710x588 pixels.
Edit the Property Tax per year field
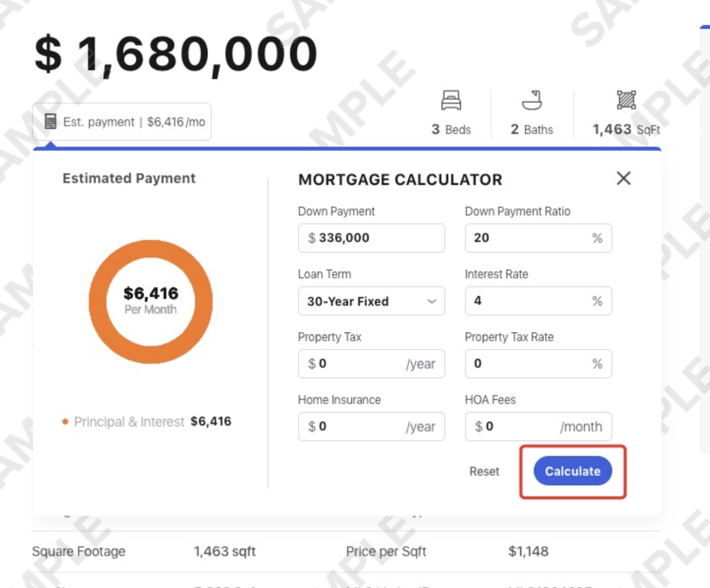coord(372,364)
